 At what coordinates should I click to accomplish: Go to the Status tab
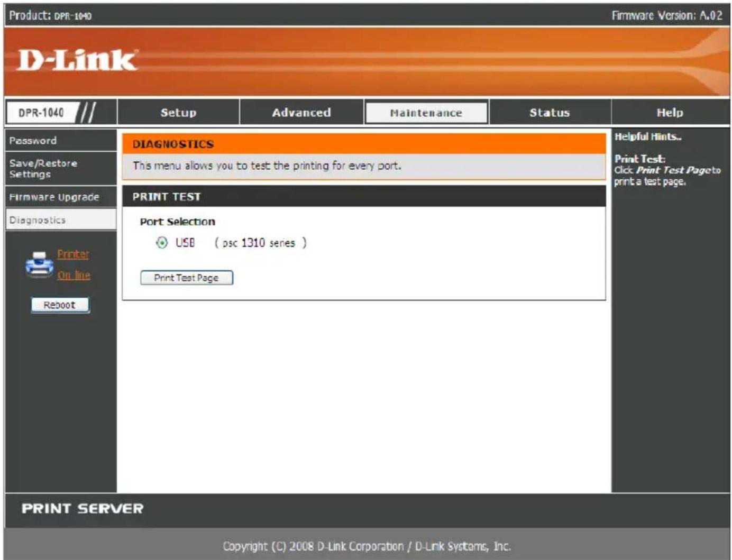[550, 113]
